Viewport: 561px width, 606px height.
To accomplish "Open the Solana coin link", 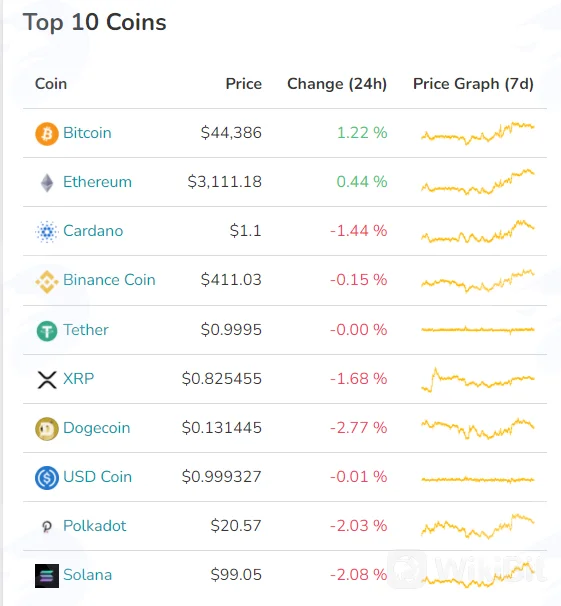I will click(x=88, y=575).
